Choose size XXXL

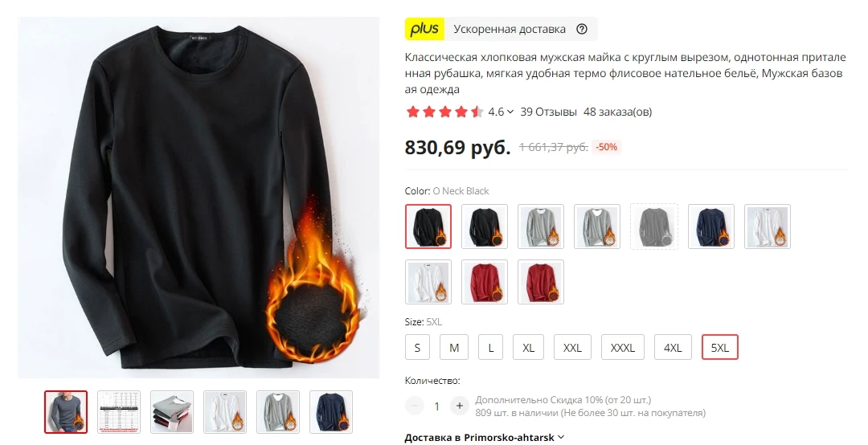[623, 348]
